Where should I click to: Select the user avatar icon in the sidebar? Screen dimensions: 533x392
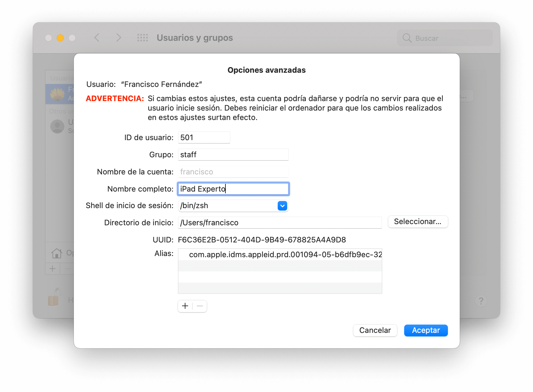[x=57, y=126]
